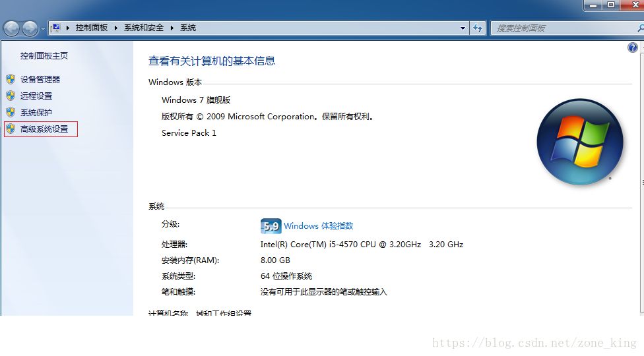Select 控制面板 in the breadcrumb path

pyautogui.click(x=92, y=28)
